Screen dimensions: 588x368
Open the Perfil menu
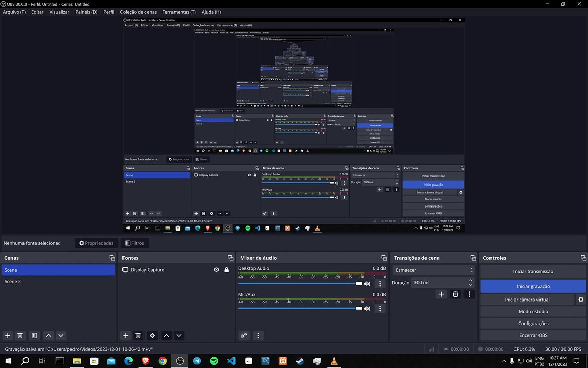(x=109, y=12)
